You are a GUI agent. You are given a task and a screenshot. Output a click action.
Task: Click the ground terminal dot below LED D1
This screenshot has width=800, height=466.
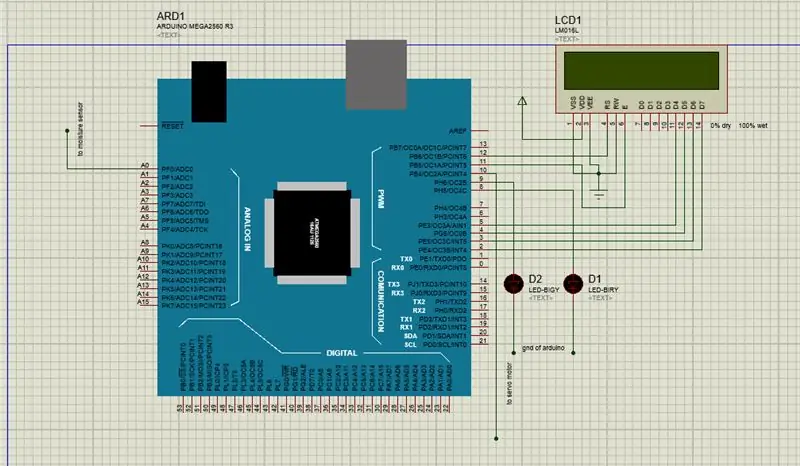click(x=573, y=353)
